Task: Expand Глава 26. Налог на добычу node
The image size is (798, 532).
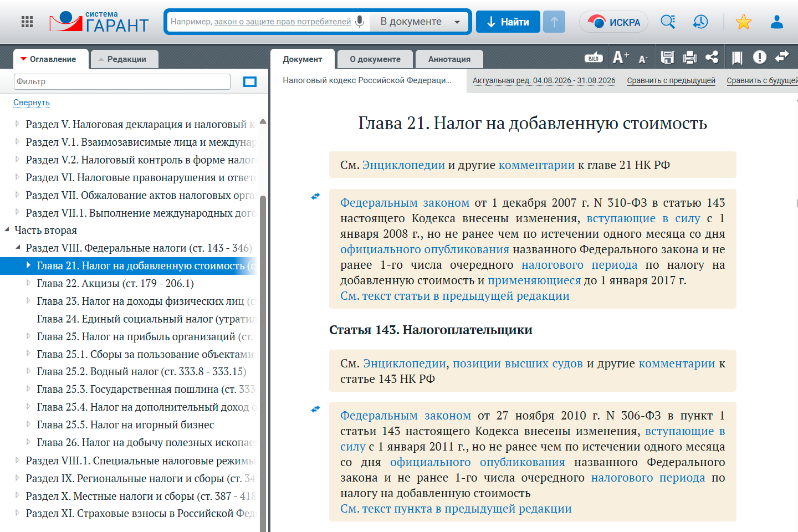Action: pyautogui.click(x=29, y=442)
